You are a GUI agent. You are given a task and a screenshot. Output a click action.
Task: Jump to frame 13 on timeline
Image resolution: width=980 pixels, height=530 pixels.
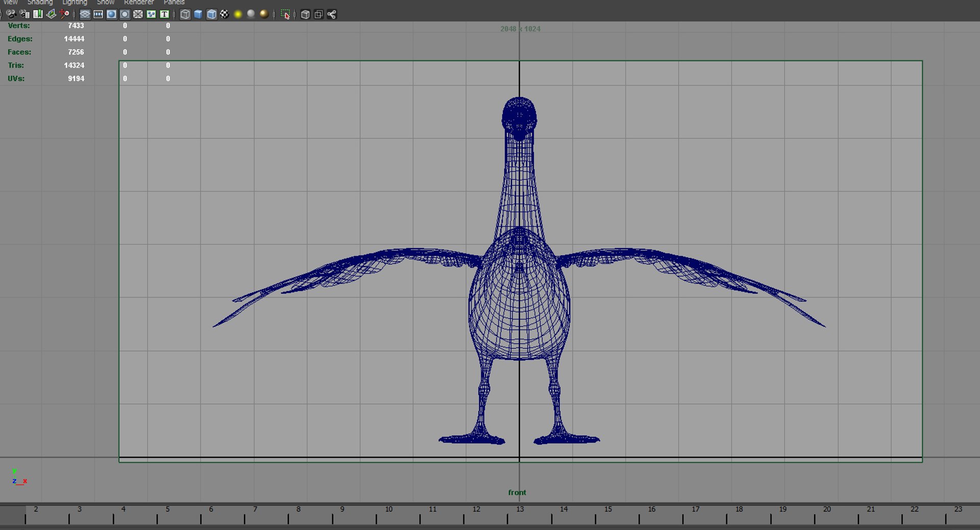pyautogui.click(x=520, y=509)
